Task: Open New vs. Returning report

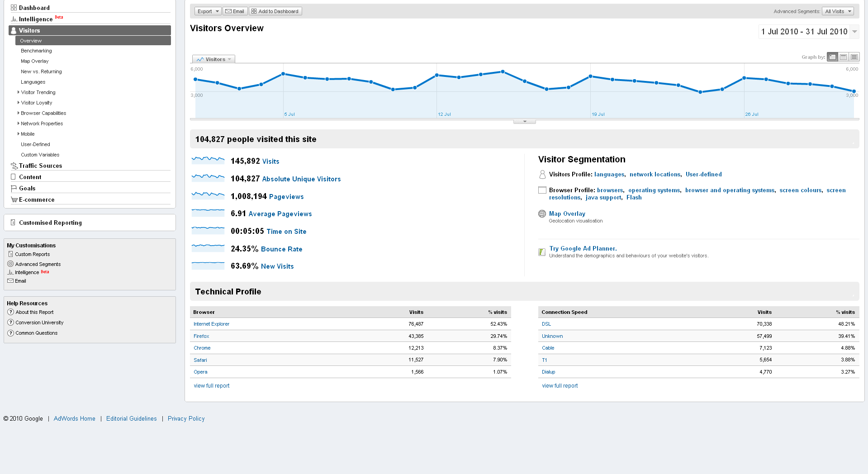Action: click(x=41, y=71)
